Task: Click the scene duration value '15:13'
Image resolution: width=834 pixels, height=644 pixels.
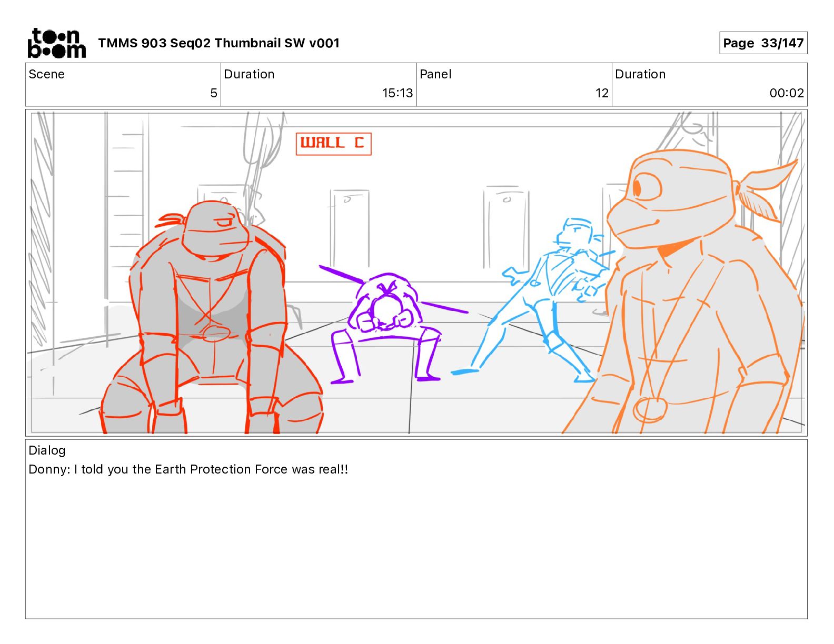Action: 398,93
